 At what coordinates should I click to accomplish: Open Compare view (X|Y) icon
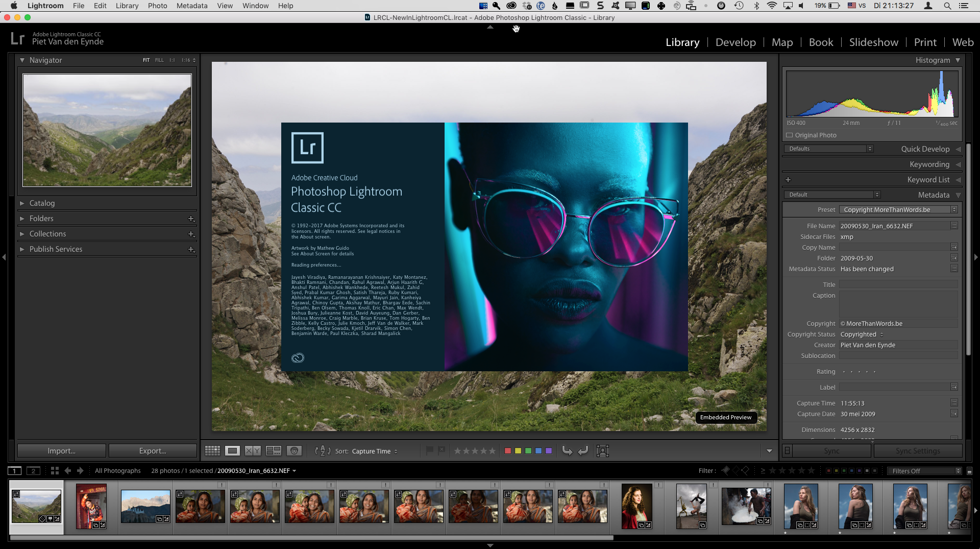[253, 451]
